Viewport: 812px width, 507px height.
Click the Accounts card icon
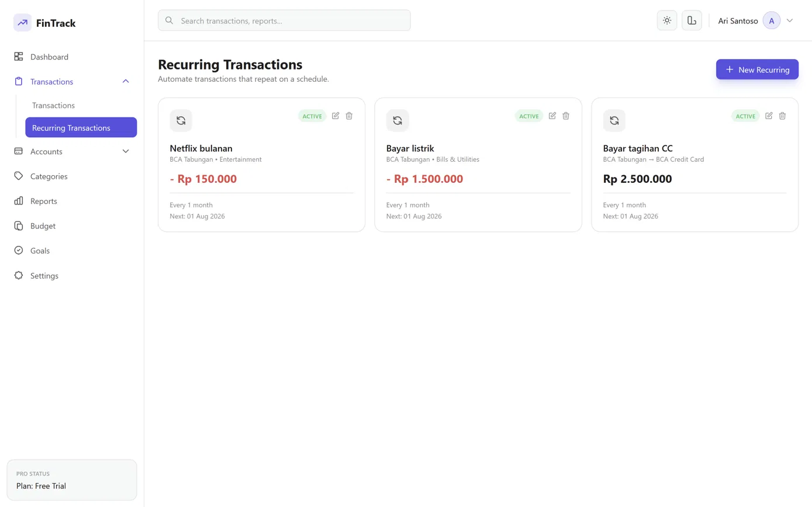pyautogui.click(x=19, y=151)
